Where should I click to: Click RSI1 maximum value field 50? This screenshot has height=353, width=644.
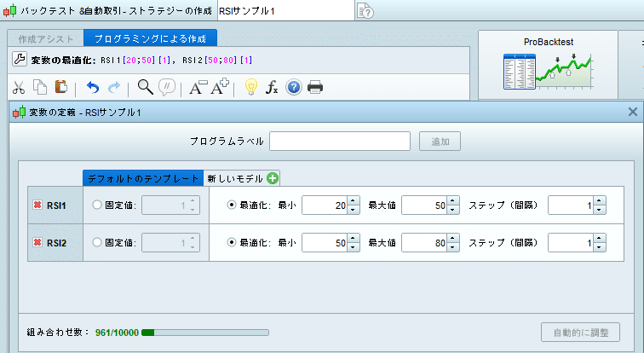(424, 205)
